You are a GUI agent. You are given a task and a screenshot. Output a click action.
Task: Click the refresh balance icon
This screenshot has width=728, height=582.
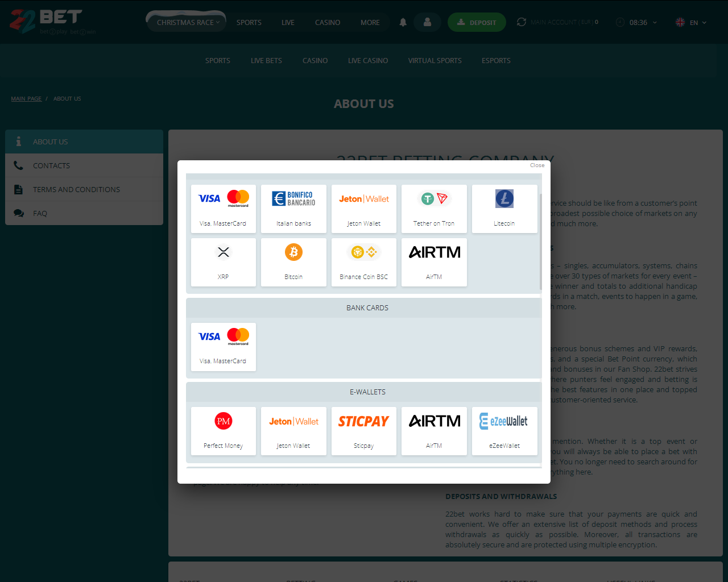coord(521,22)
